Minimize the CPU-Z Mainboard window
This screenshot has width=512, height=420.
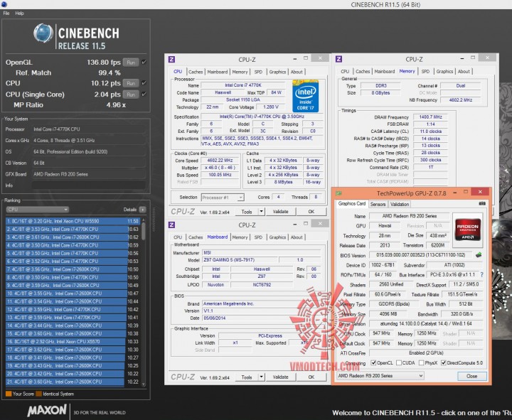(x=295, y=225)
